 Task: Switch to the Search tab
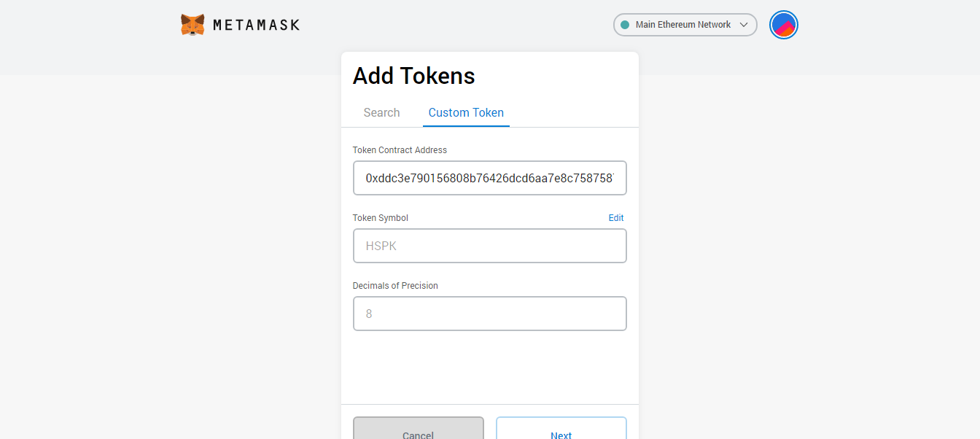(x=381, y=112)
